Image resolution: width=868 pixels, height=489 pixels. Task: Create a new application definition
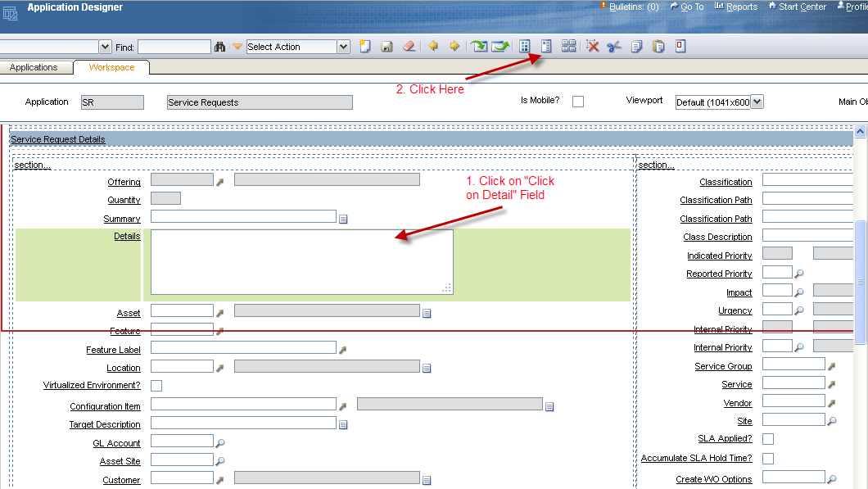click(x=364, y=46)
